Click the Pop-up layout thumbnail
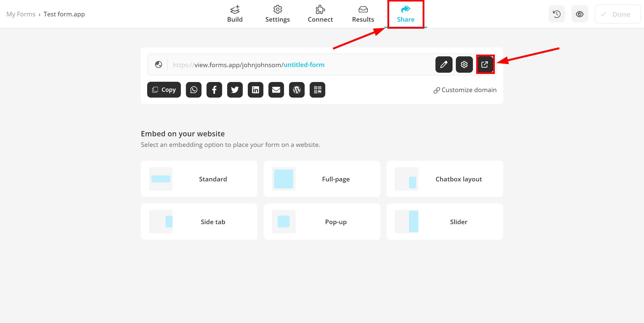644x323 pixels. click(284, 222)
